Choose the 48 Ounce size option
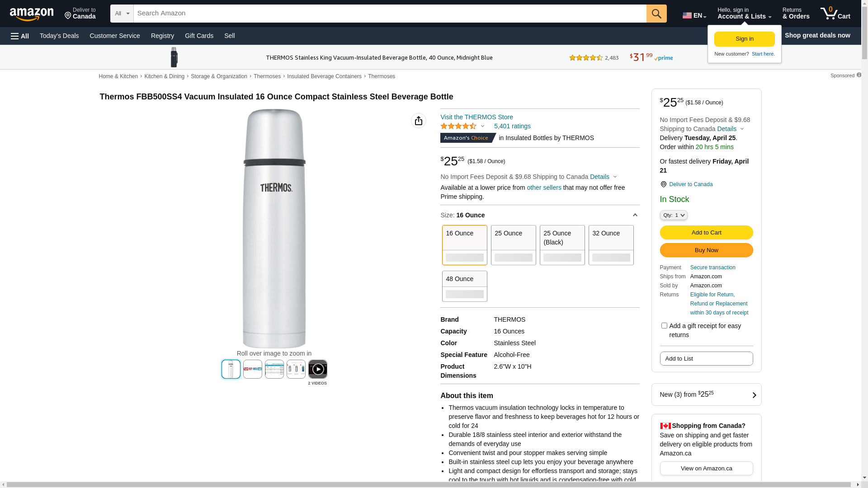Image resolution: width=868 pixels, height=488 pixels. (x=464, y=286)
